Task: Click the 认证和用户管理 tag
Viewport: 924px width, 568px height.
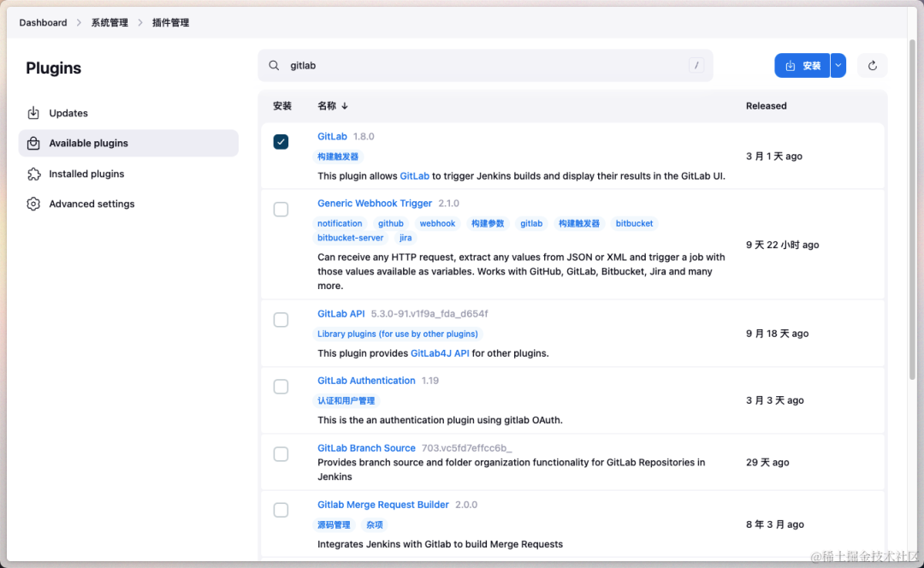Action: pos(346,400)
